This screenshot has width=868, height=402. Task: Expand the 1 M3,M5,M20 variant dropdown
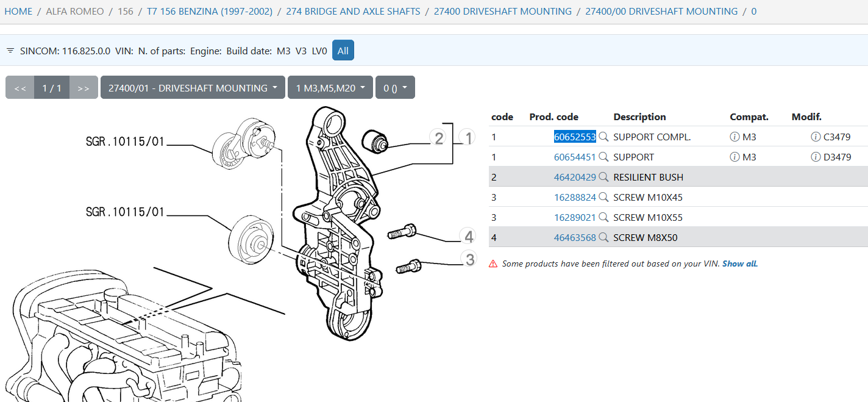point(331,87)
